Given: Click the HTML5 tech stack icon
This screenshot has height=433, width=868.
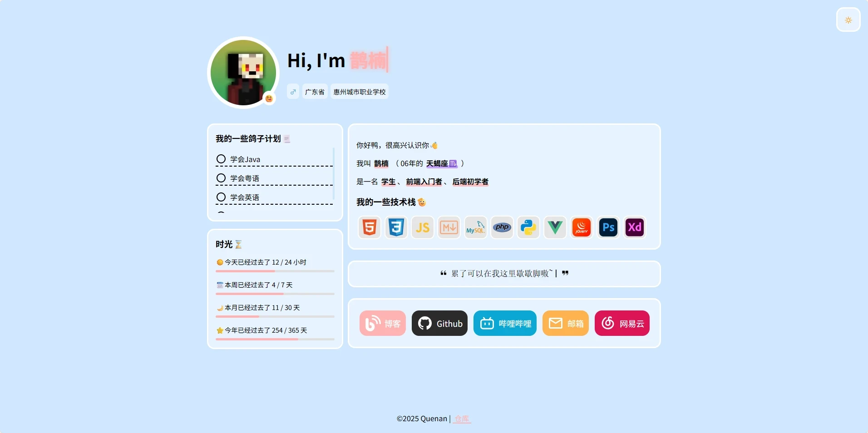Looking at the screenshot, I should [370, 227].
